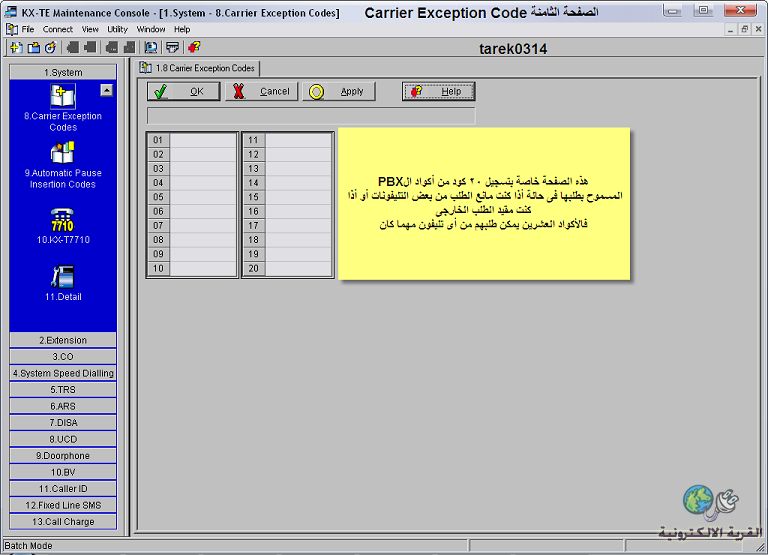Click row number 07 label
Screen dimensions: 768x555
[x=158, y=225]
